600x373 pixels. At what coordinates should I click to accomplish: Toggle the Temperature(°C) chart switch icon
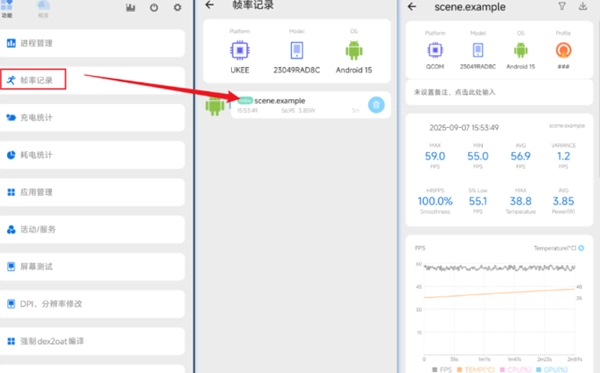click(581, 248)
